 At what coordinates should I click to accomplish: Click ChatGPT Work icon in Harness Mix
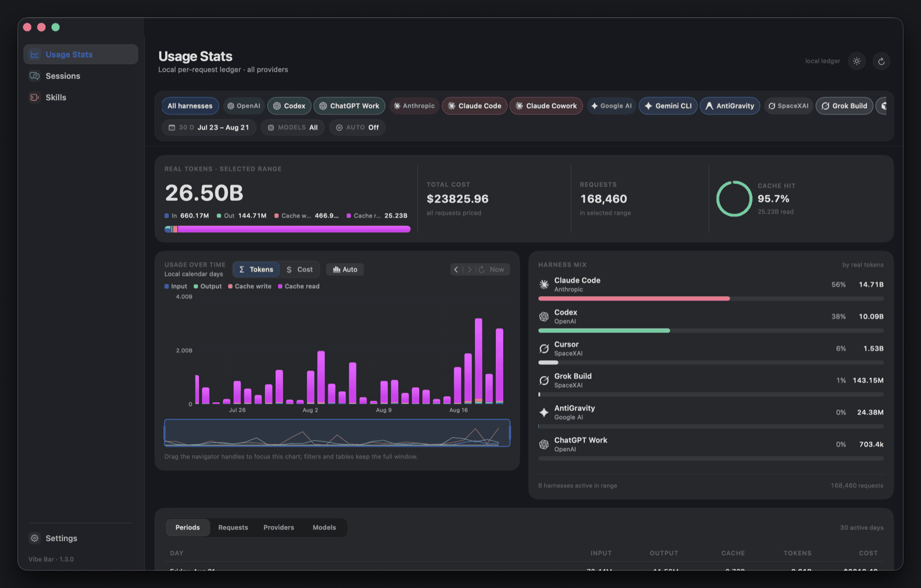544,444
